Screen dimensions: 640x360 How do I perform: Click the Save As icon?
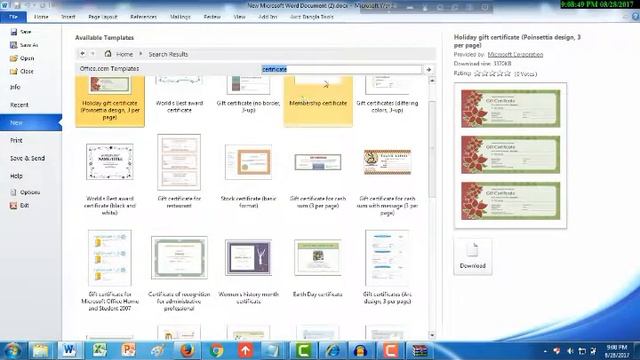point(14,45)
